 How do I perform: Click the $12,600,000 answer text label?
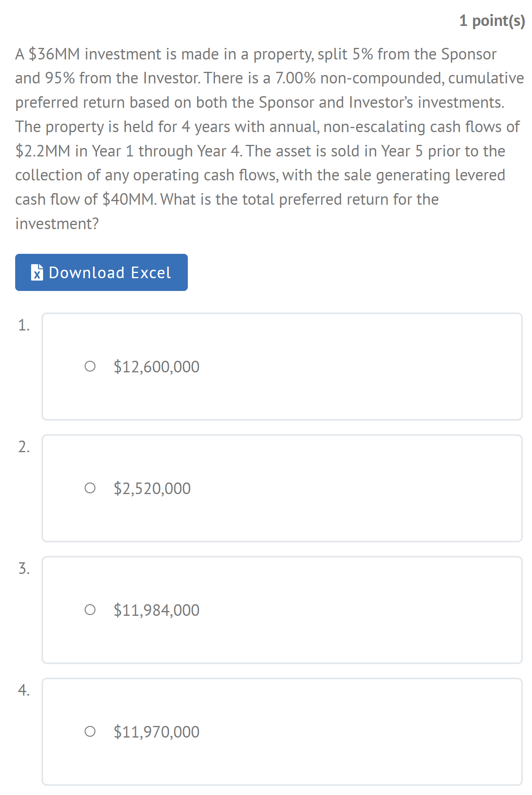[156, 367]
